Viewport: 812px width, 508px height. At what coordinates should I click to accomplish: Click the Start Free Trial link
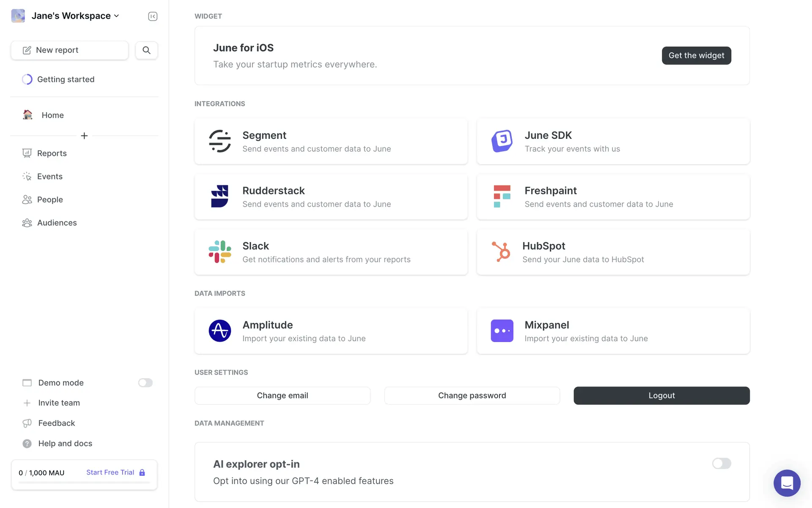pyautogui.click(x=110, y=472)
